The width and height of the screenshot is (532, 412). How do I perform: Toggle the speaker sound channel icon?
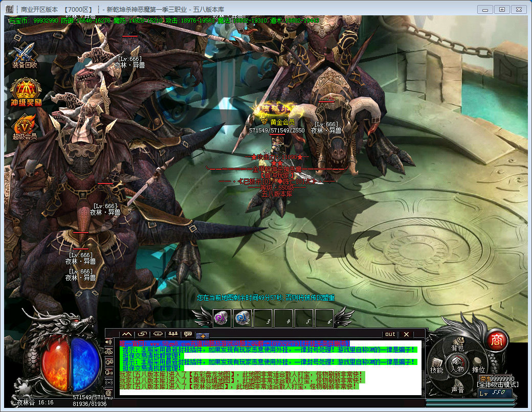(x=108, y=342)
